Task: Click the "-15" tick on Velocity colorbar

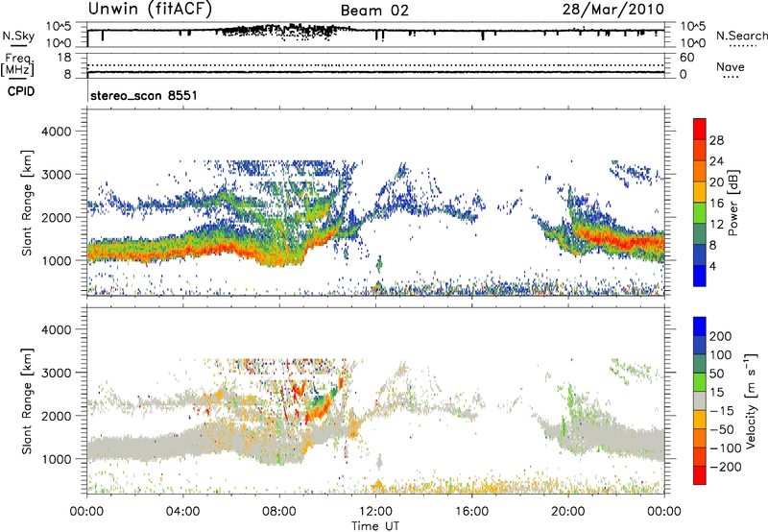Action: tap(722, 410)
